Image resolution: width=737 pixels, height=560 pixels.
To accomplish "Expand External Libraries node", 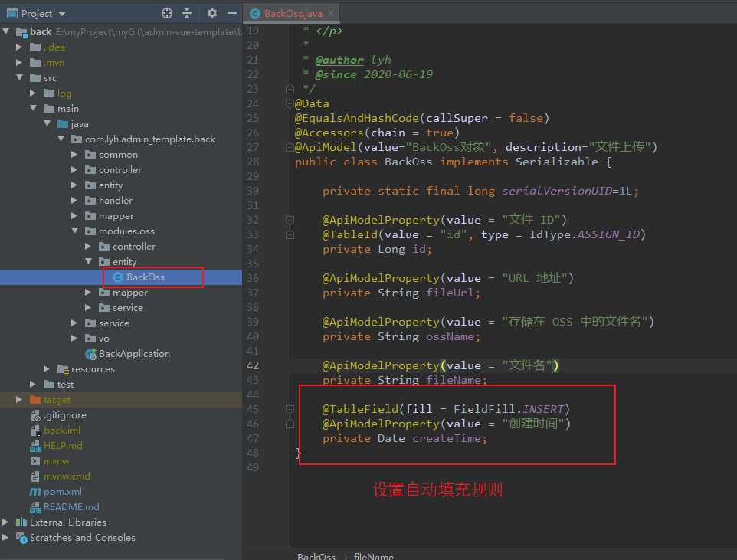I will click(x=5, y=522).
